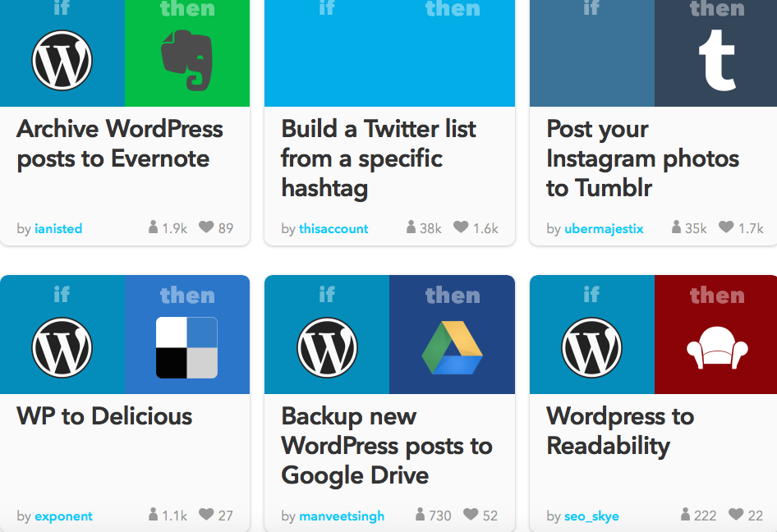Click the 730 usage count
Image resolution: width=777 pixels, height=532 pixels.
pyautogui.click(x=440, y=516)
